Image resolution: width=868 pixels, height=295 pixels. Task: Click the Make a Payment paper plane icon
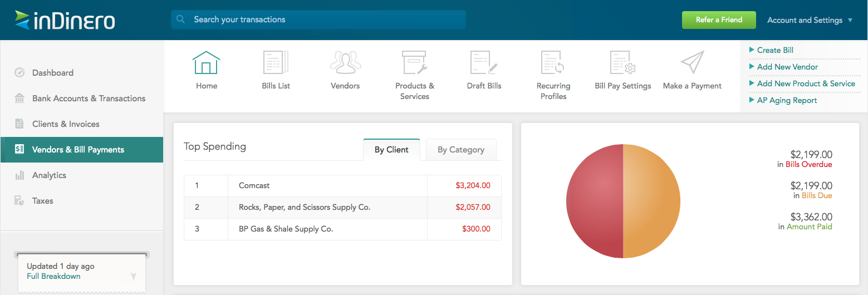tap(692, 62)
